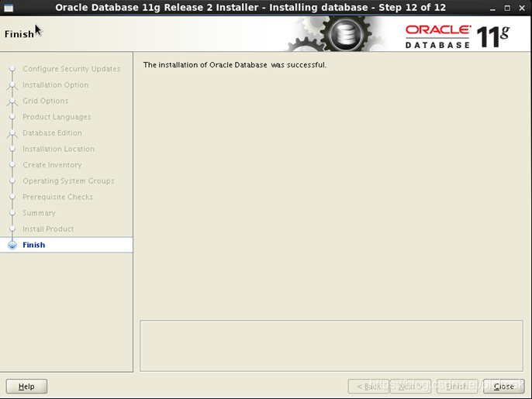Select the Configure Security Updates step
The height and width of the screenshot is (399, 532).
pos(71,69)
